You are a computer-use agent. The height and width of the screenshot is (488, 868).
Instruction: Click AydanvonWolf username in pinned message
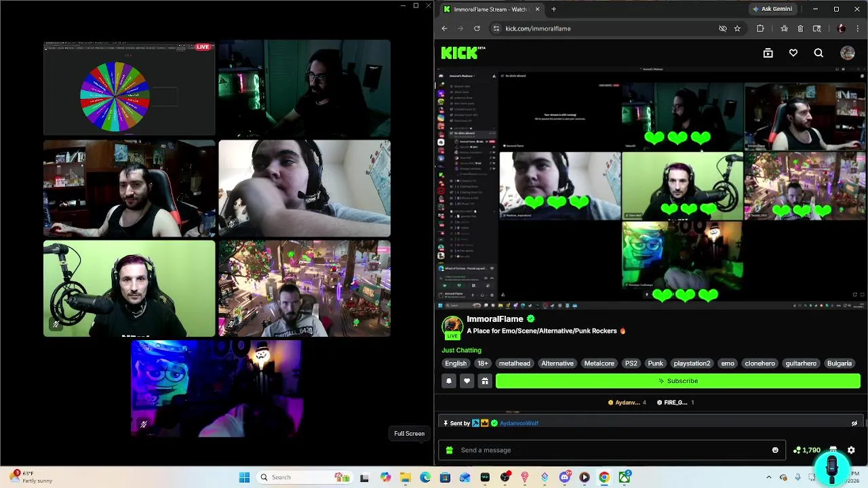tap(519, 423)
